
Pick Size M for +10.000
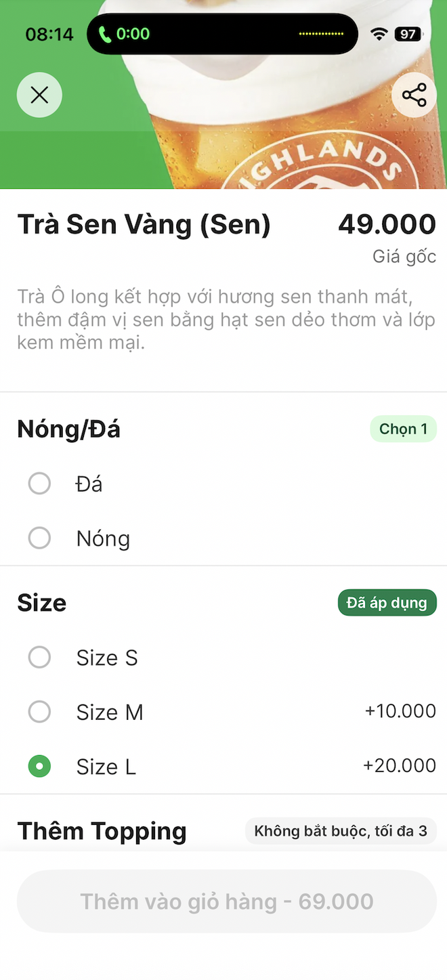point(39,712)
